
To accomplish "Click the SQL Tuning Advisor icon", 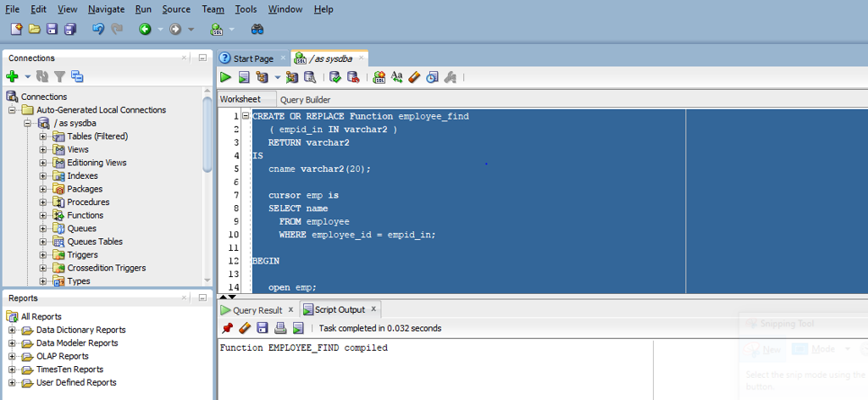I will pos(309,77).
